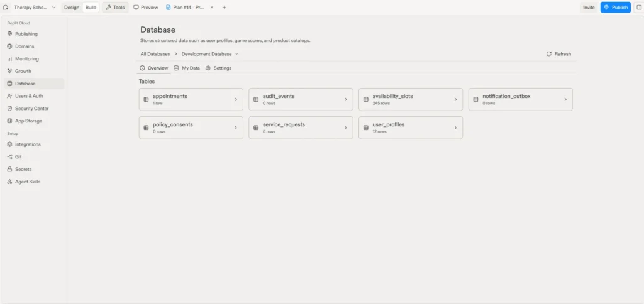Screen dimensions: 644x304
Task: Click the Tools wrench icon
Action: (108, 8)
